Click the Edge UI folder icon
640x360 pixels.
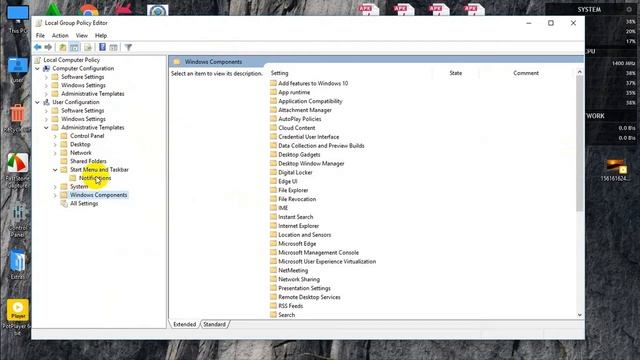273,181
